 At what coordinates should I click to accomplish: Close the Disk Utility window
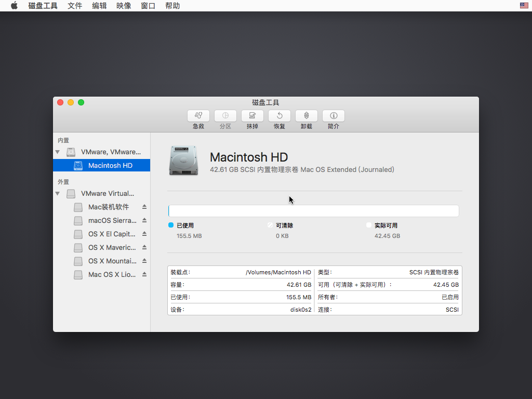click(x=60, y=102)
